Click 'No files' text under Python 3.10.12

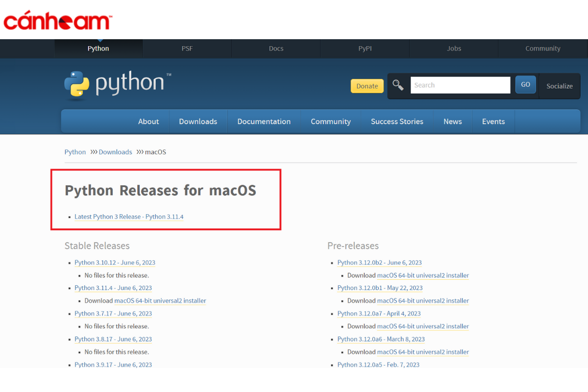coord(117,275)
